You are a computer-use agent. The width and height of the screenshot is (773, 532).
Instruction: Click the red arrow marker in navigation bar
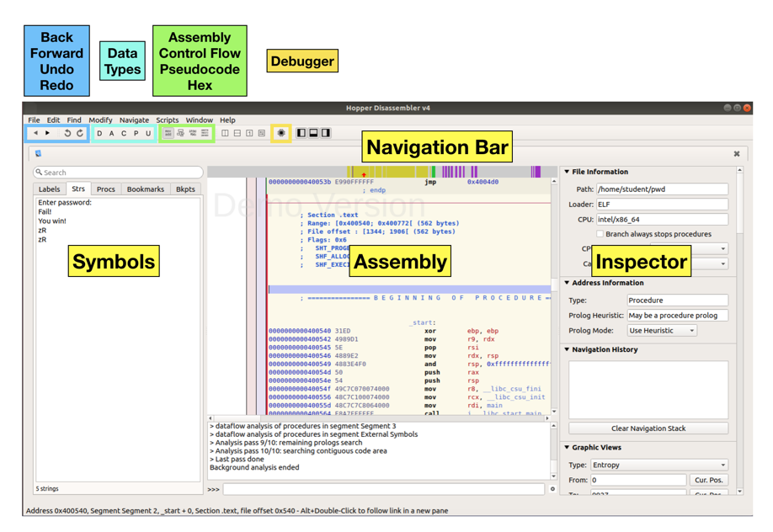(x=364, y=174)
